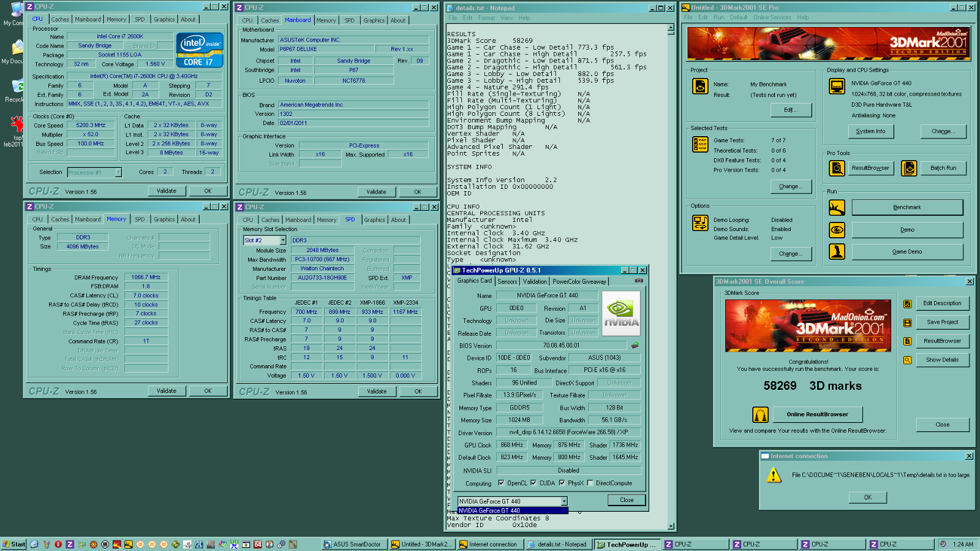The width and height of the screenshot is (980, 551).
Task: Click OK in the Internet connection dialog
Action: [867, 497]
